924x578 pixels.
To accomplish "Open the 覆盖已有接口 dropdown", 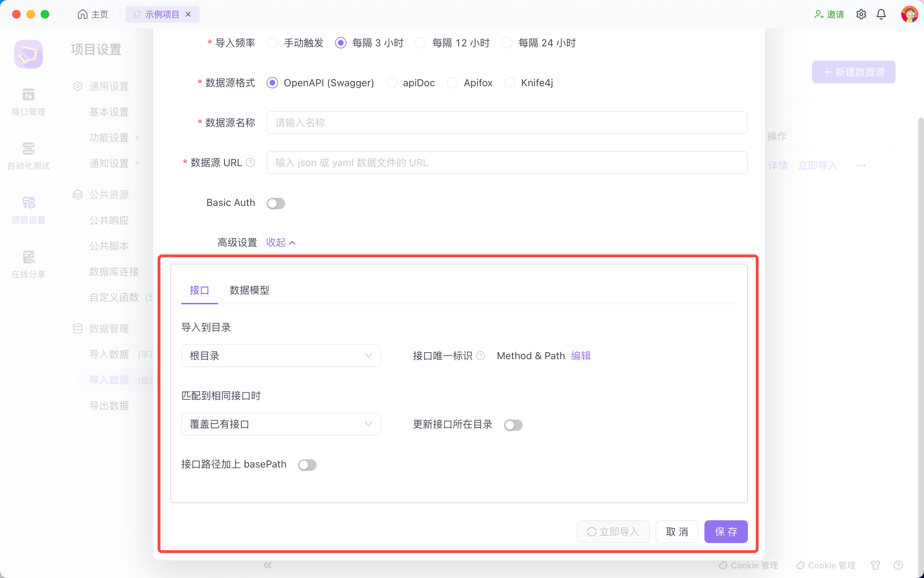I will pyautogui.click(x=281, y=424).
